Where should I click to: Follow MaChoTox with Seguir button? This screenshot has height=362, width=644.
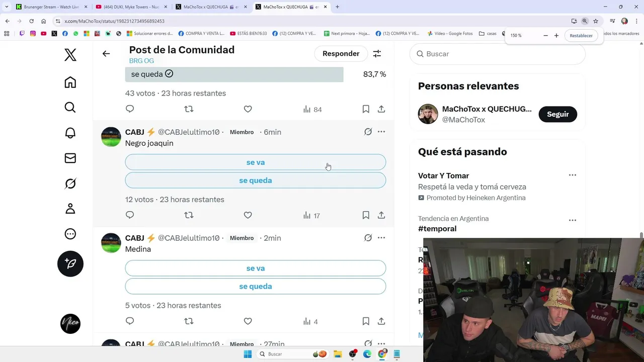557,114
